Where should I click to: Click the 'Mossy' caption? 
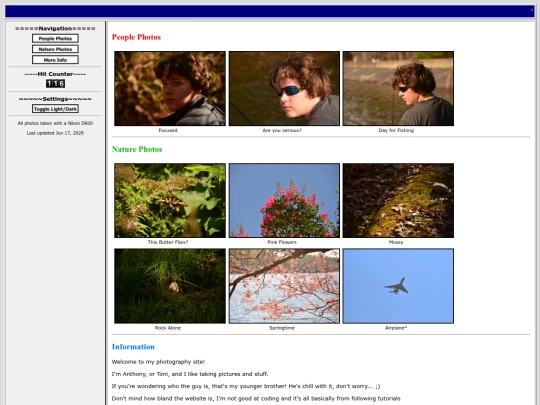(396, 242)
